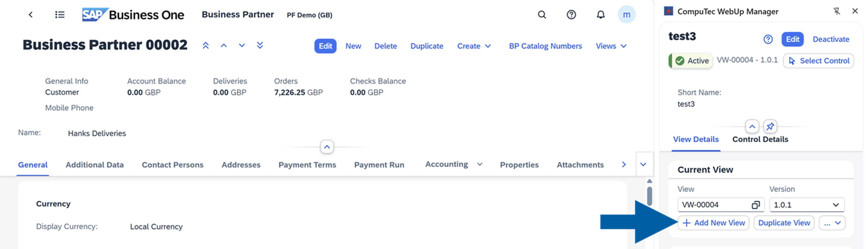Click copy icon in VW-00004 field
Image resolution: width=868 pixels, height=249 pixels.
point(755,205)
